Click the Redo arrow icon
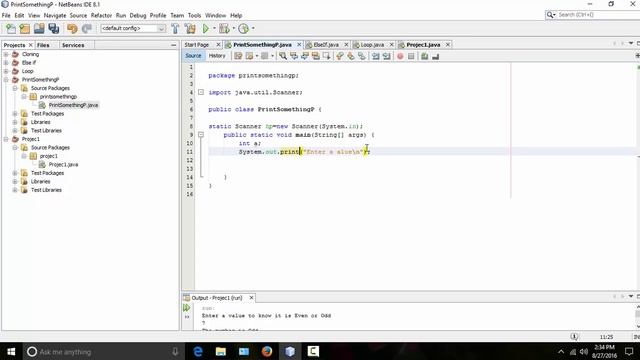 click(87, 29)
